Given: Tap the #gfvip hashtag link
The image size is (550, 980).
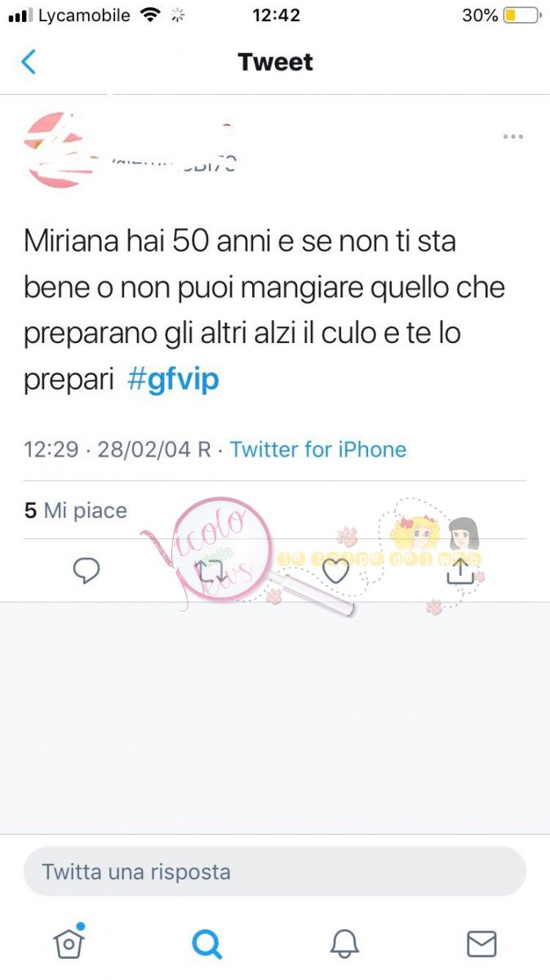Looking at the screenshot, I should (x=174, y=381).
